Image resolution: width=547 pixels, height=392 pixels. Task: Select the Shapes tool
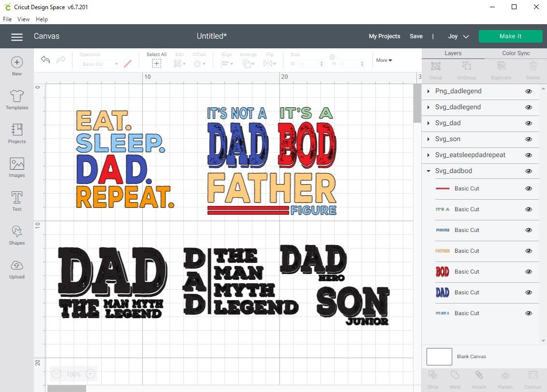(17, 234)
